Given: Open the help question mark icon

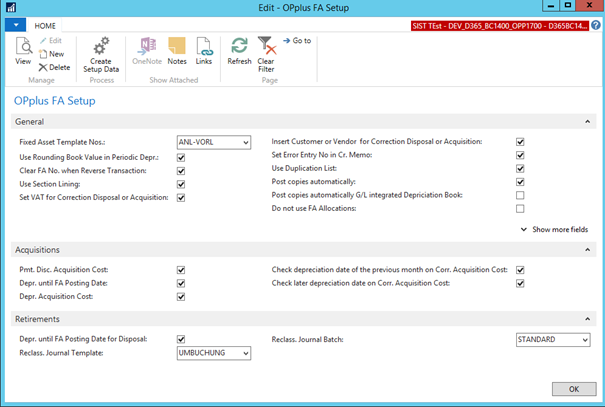Looking at the screenshot, I should click(x=596, y=25).
